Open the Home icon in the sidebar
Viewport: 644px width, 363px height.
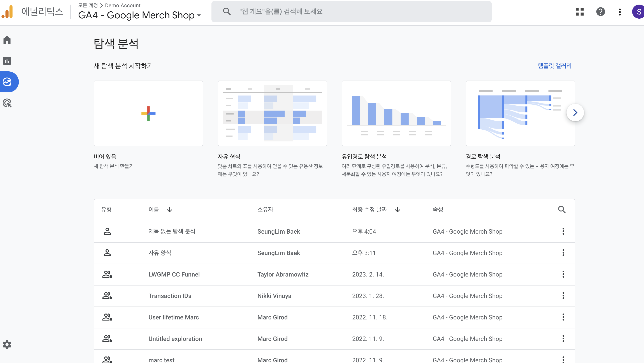[7, 40]
